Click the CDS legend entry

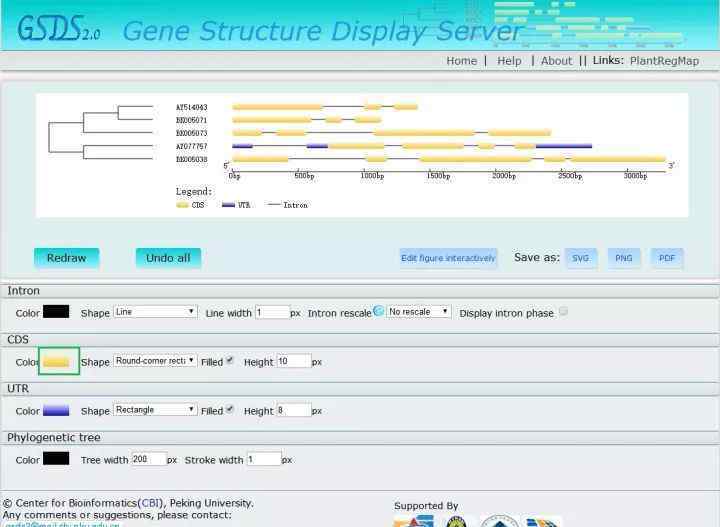click(191, 205)
